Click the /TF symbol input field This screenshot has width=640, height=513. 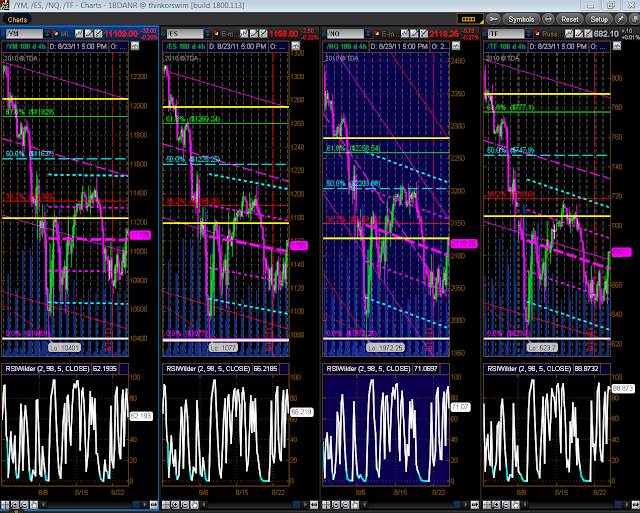[506, 33]
